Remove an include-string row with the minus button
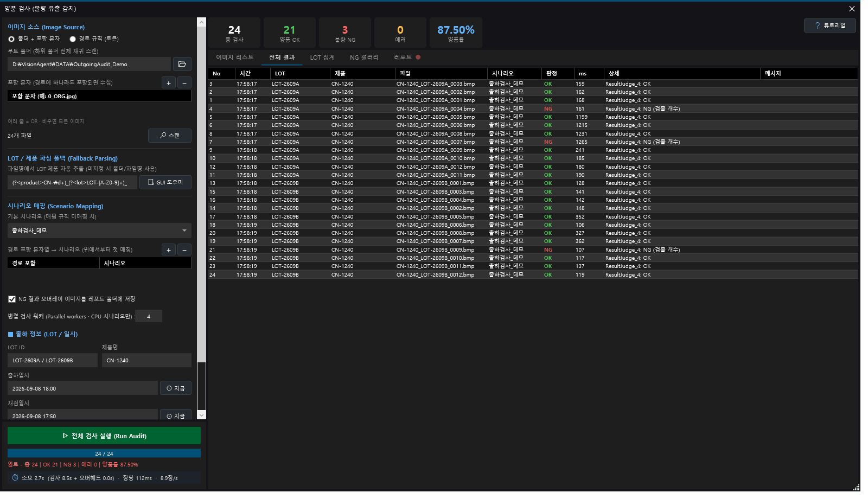 pyautogui.click(x=184, y=83)
